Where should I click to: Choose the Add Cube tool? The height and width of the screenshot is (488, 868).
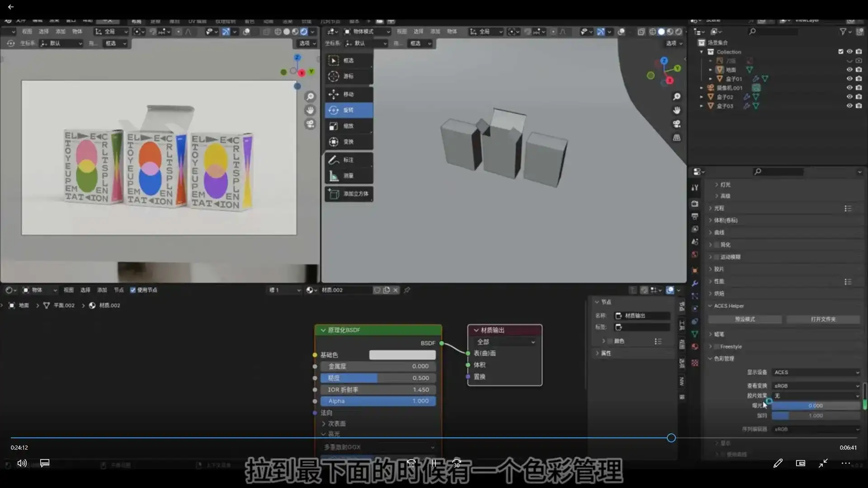click(x=349, y=194)
